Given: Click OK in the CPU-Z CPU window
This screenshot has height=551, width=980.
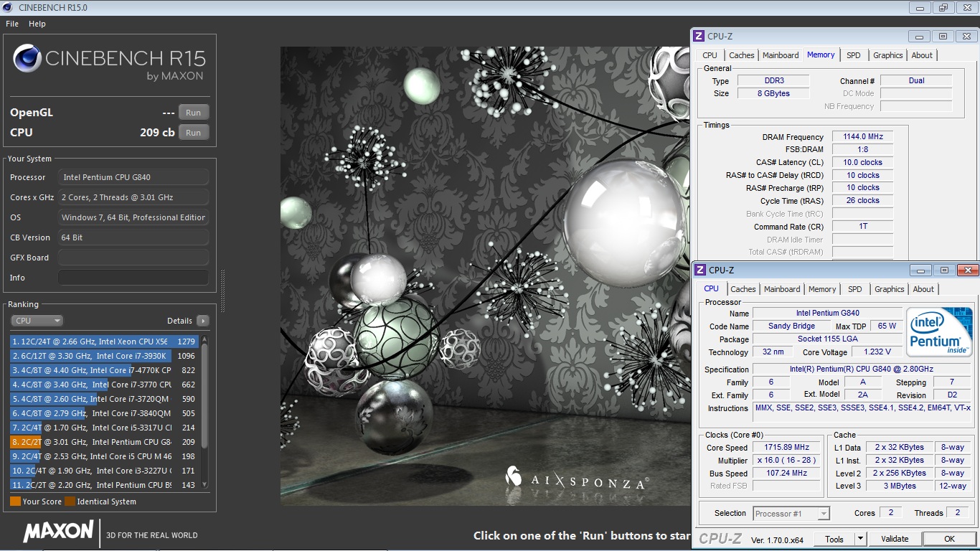Looking at the screenshot, I should pos(949,539).
